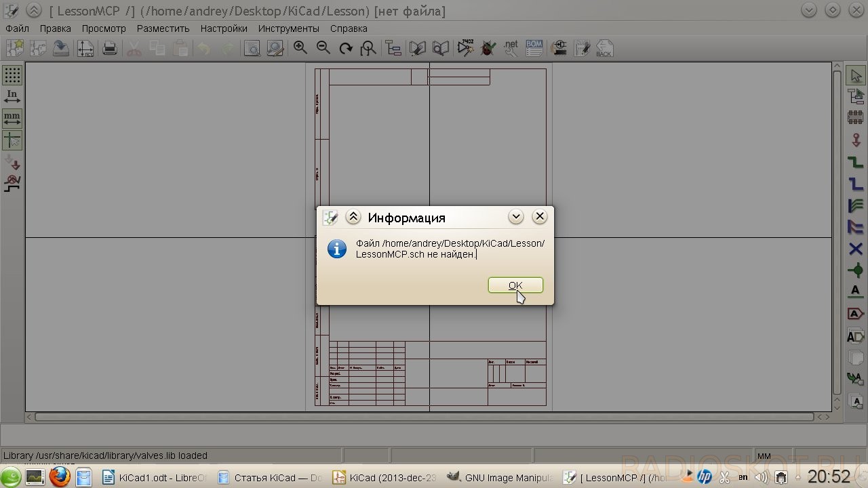The width and height of the screenshot is (868, 488).
Task: Click the paste icon in toolbar
Action: point(180,48)
